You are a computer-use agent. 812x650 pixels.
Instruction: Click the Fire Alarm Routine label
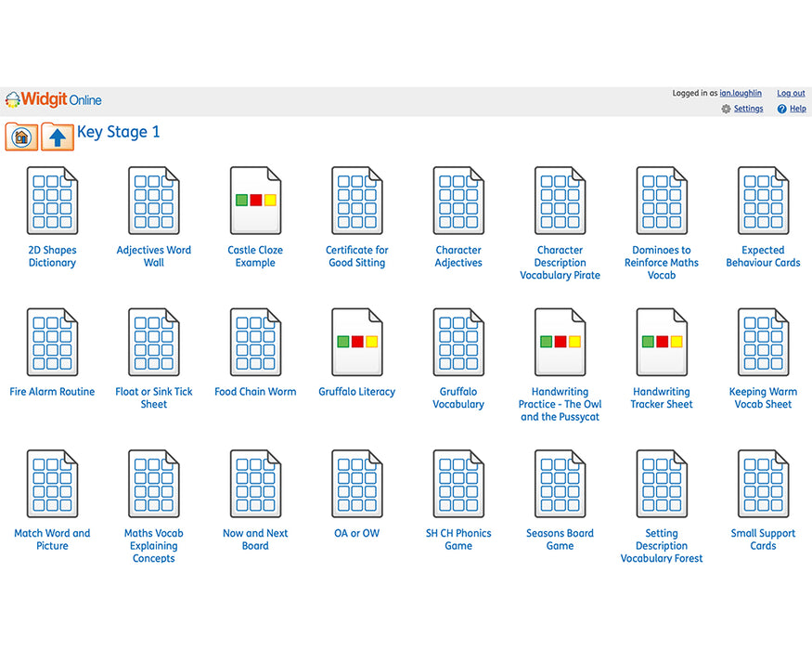coord(52,392)
